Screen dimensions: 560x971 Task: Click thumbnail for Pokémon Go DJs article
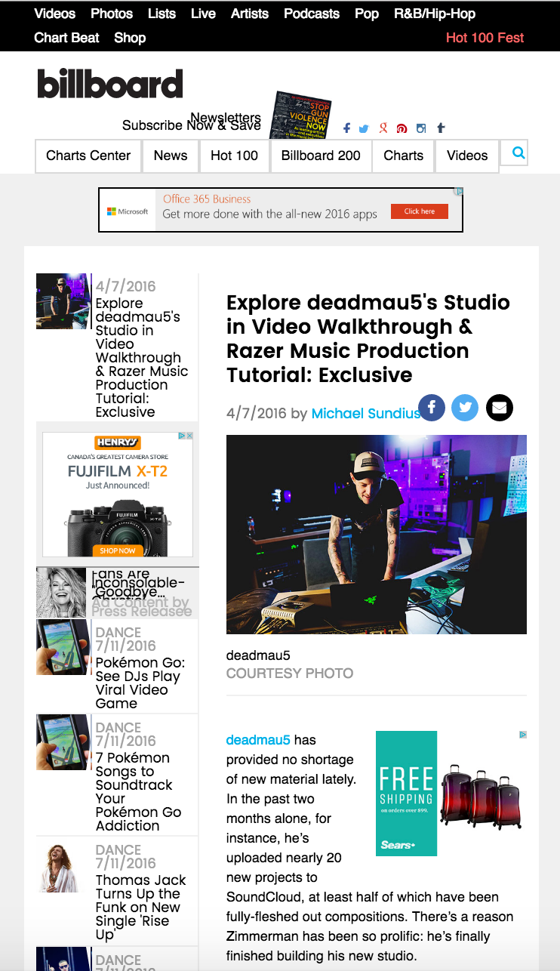tap(63, 647)
